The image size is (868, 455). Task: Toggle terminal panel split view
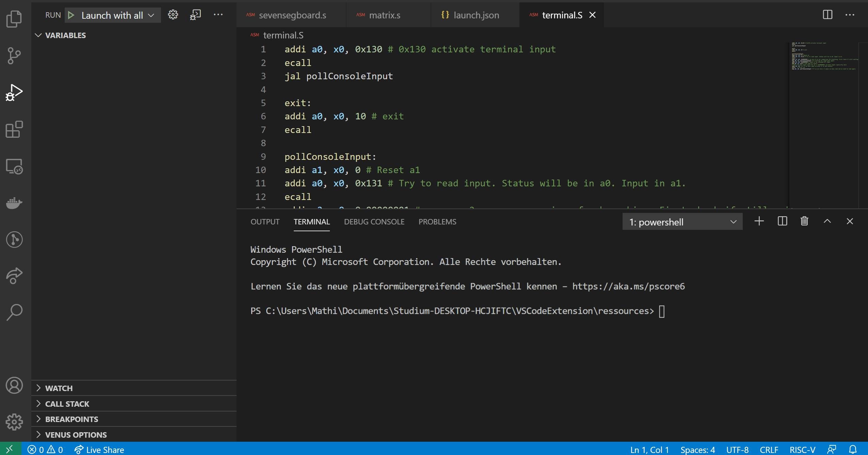coord(782,221)
